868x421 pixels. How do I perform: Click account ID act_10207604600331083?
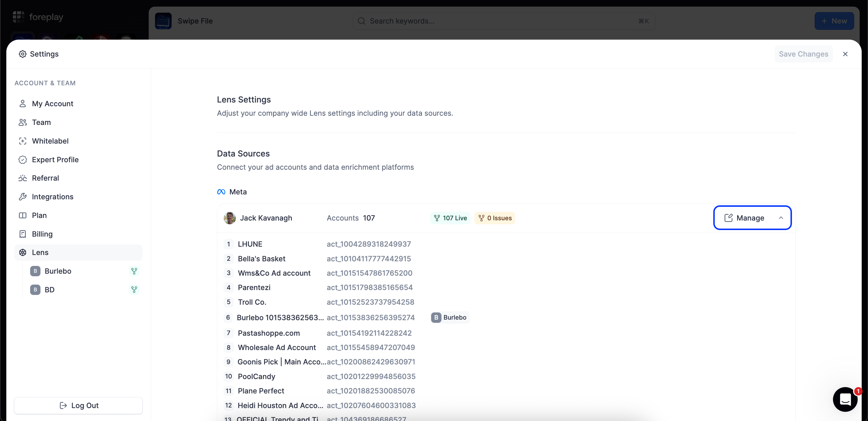371,405
